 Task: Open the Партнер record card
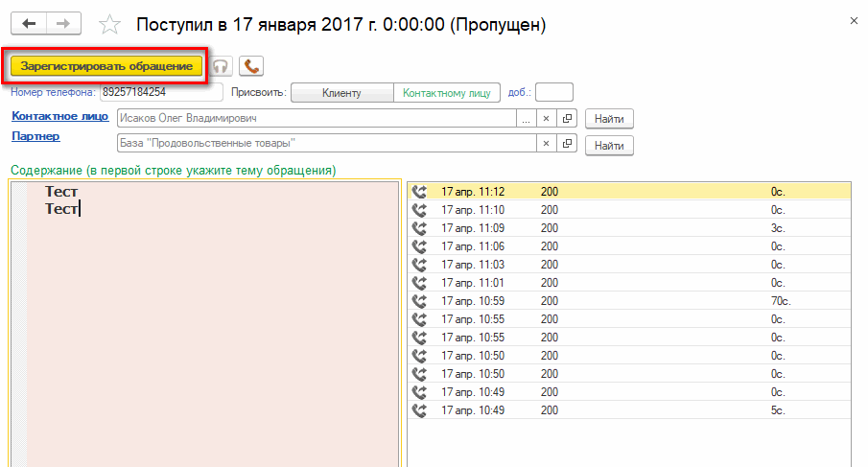567,144
